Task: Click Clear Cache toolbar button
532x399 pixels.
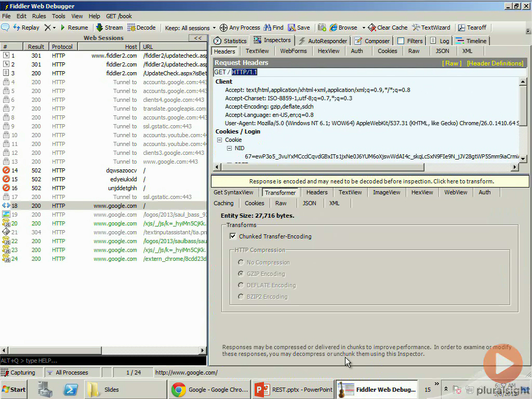Action: [x=388, y=28]
